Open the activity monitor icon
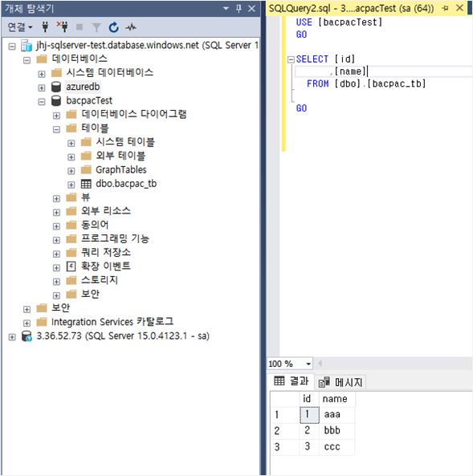Image resolution: width=473 pixels, height=476 pixels. coord(131,27)
